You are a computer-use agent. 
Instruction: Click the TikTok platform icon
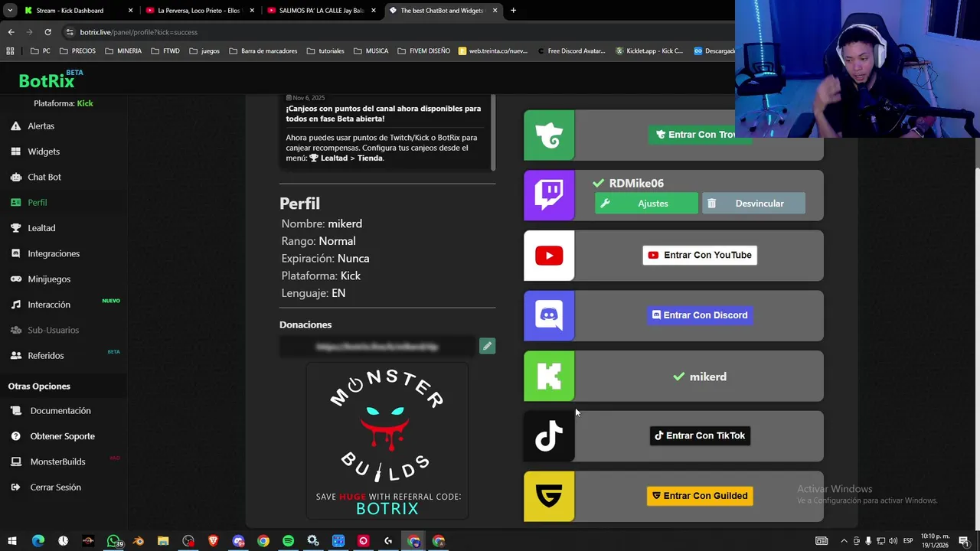point(549,436)
